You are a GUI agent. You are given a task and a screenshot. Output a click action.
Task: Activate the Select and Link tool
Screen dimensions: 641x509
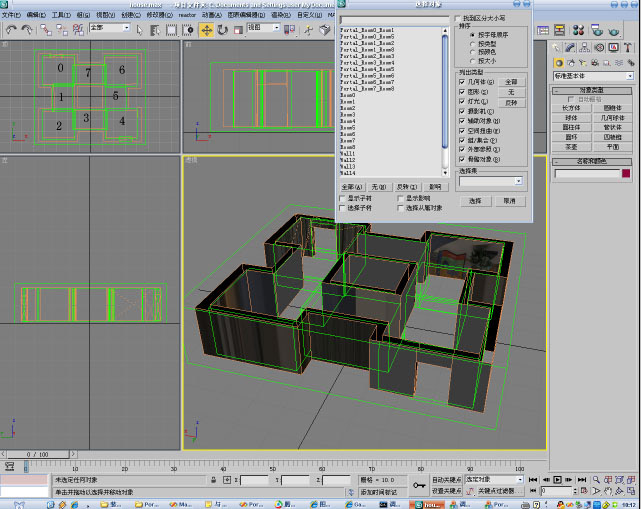46,30
